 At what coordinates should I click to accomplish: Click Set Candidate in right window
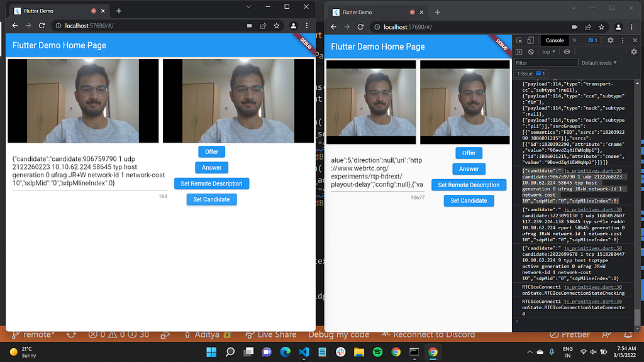pos(469,200)
